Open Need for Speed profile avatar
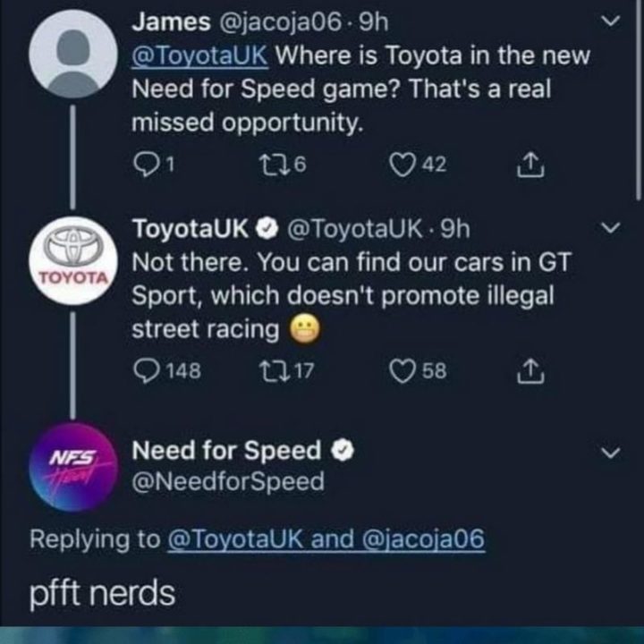 click(x=72, y=465)
